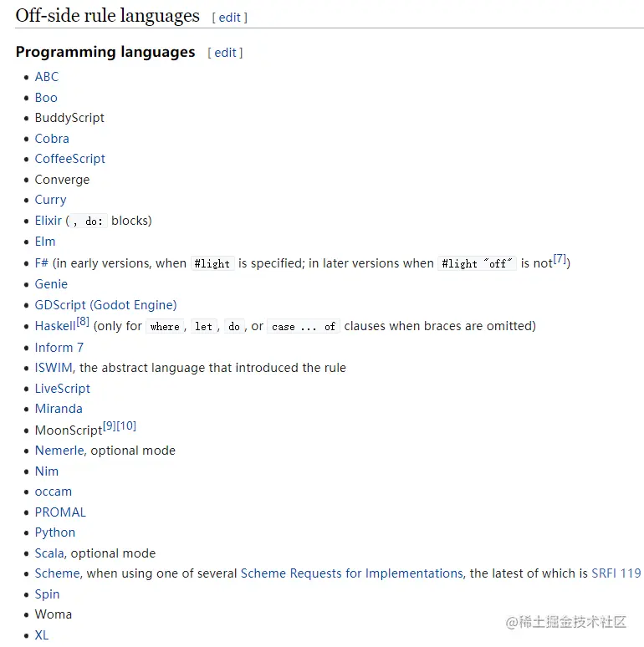Image resolution: width=644 pixels, height=647 pixels.
Task: Follow the Scheme link
Action: point(58,573)
